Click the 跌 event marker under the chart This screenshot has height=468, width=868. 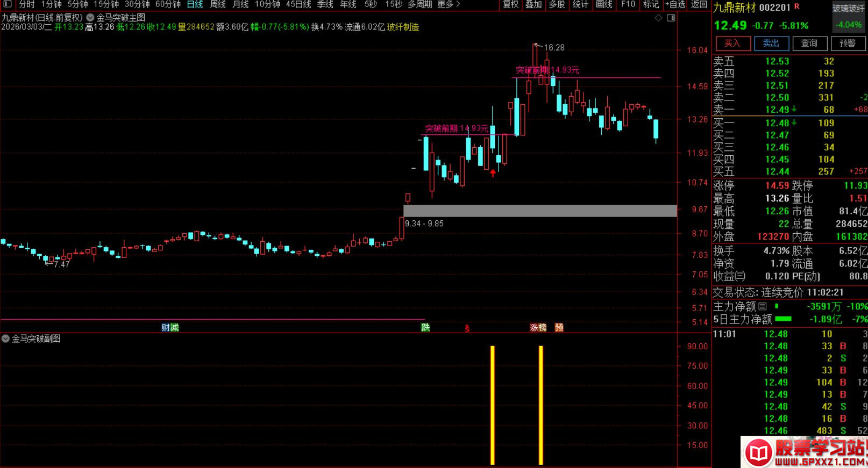tap(425, 327)
